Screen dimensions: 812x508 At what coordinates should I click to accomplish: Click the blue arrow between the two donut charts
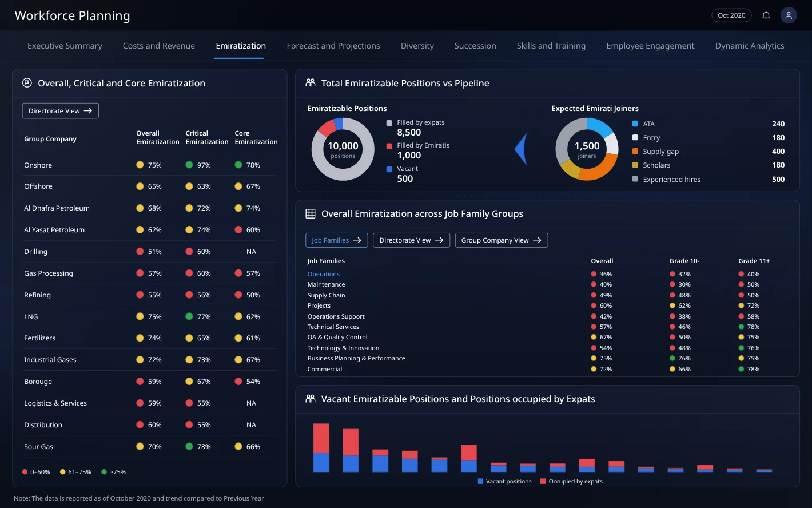click(x=520, y=149)
